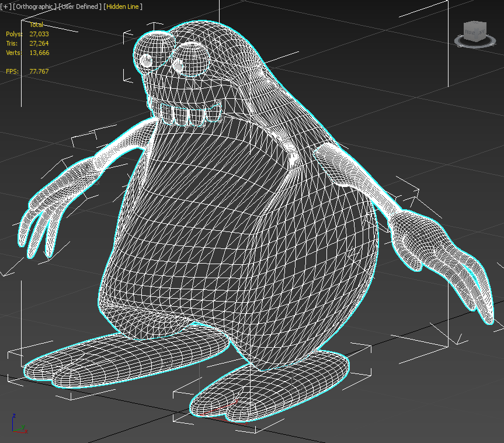504x443 pixels.
Task: Click the Verts count 13,666
Action: click(x=39, y=53)
